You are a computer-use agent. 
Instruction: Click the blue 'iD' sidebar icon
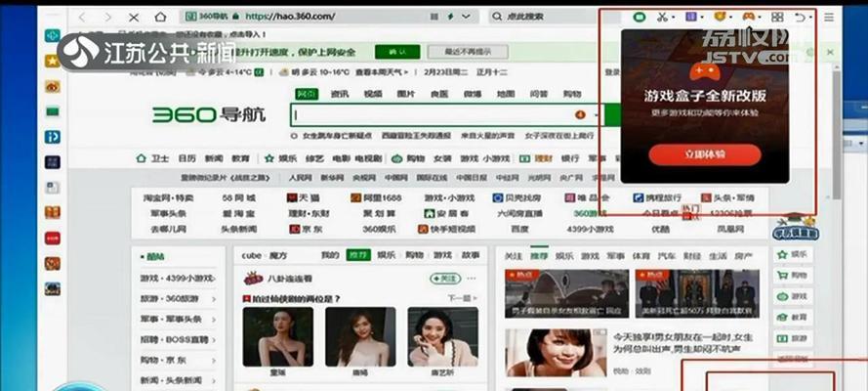pyautogui.click(x=53, y=137)
